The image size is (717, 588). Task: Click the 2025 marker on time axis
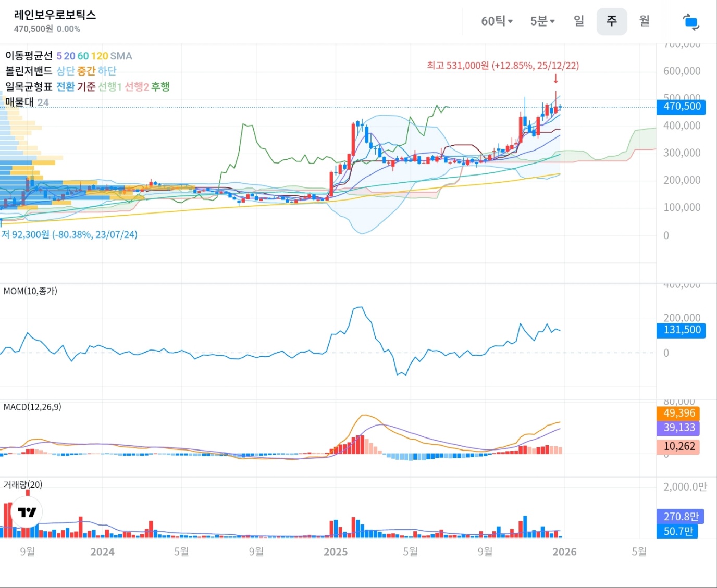335,552
